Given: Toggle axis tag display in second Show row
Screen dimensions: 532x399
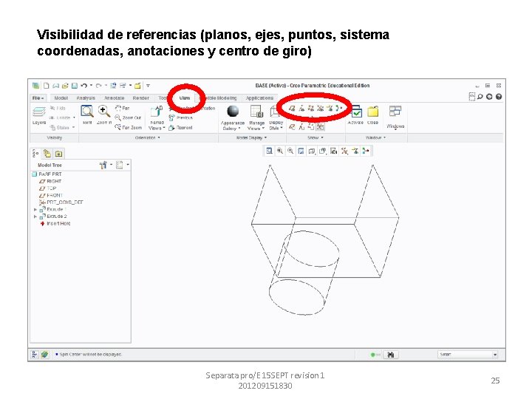Looking at the screenshot, I should tap(301, 127).
